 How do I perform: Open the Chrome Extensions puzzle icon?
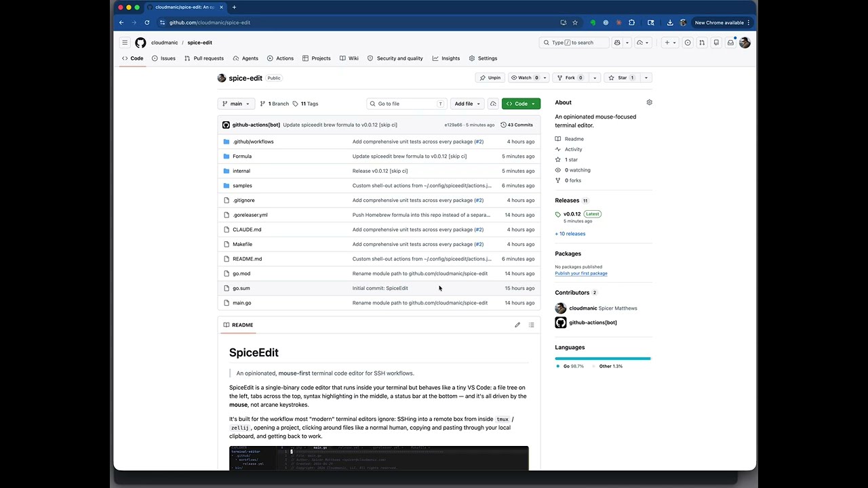(x=632, y=22)
